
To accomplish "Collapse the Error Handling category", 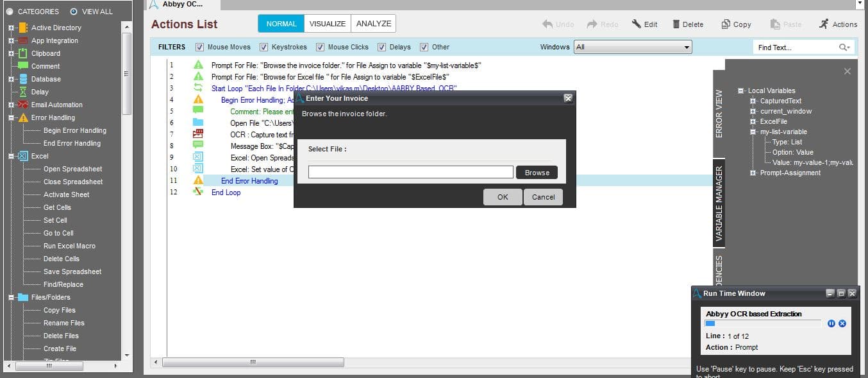I will point(11,117).
